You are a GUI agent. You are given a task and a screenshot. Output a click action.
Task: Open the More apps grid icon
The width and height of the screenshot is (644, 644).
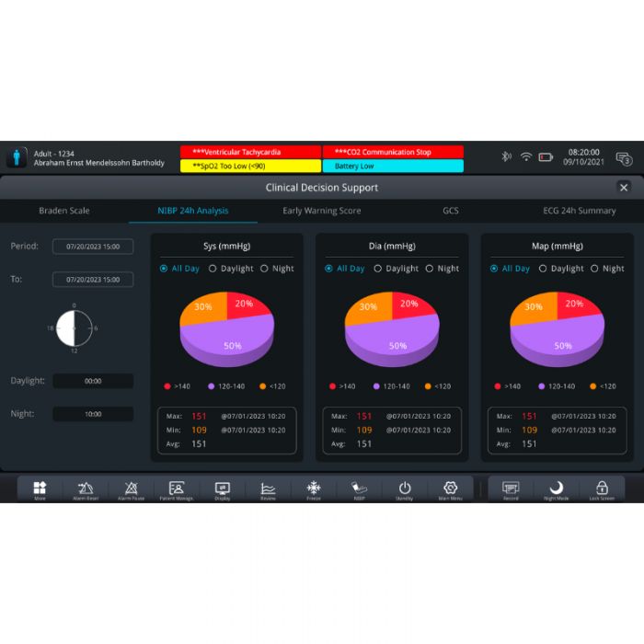[x=40, y=489]
